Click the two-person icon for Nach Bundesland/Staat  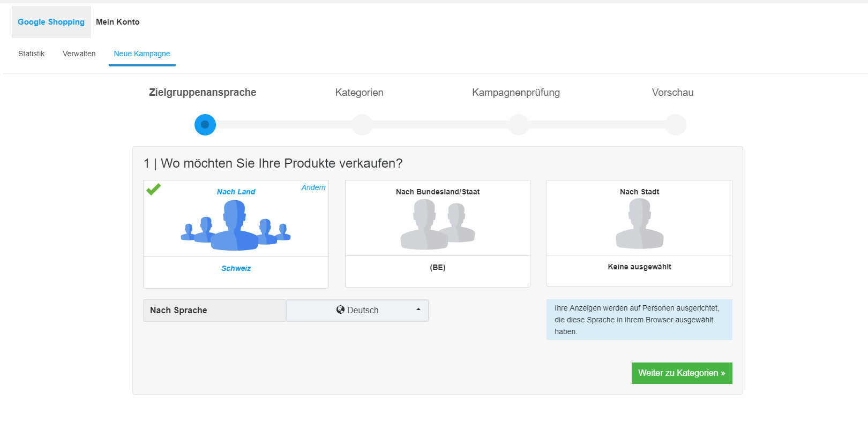(438, 224)
